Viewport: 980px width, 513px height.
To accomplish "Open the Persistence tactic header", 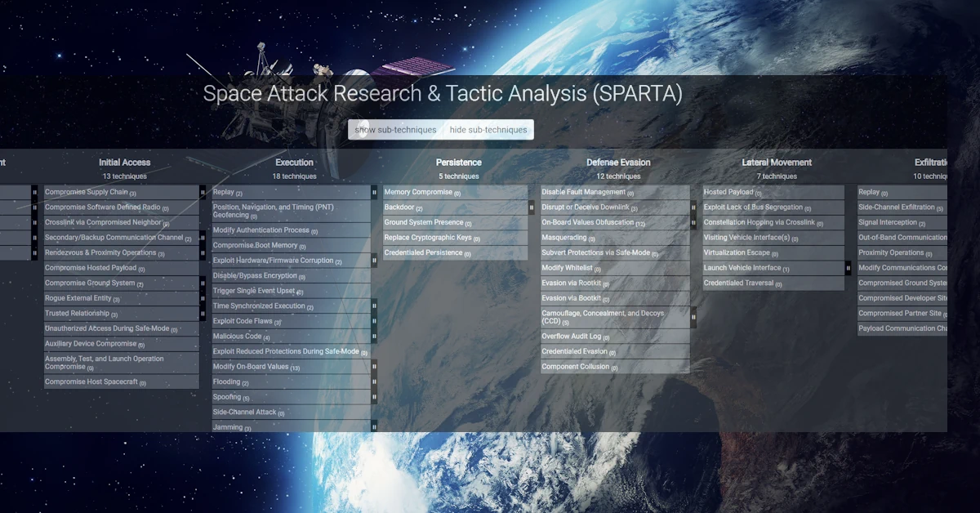I will click(x=458, y=163).
